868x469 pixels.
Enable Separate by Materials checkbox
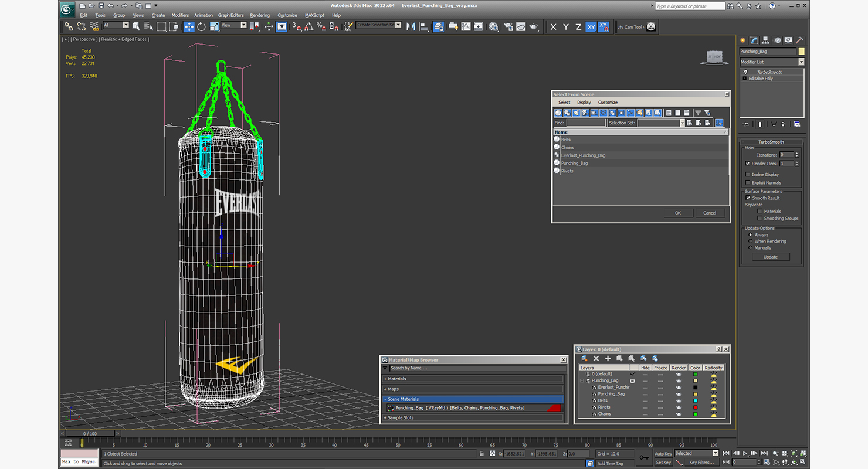coord(759,211)
